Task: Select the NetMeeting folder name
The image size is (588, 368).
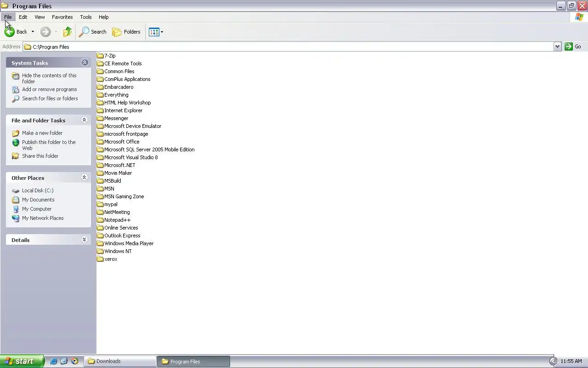Action: tap(117, 212)
